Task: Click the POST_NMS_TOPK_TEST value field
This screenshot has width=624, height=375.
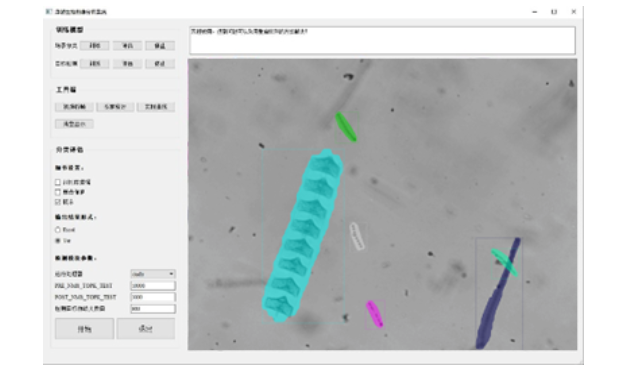Action: [153, 297]
